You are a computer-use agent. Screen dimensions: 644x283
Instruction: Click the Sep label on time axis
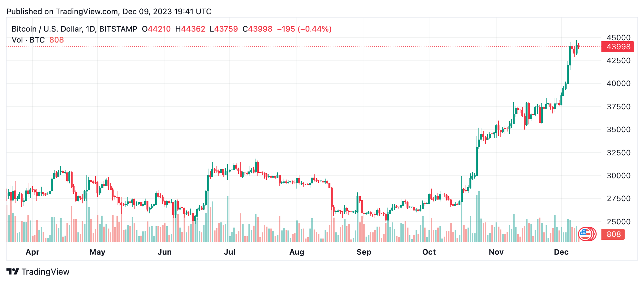point(364,252)
